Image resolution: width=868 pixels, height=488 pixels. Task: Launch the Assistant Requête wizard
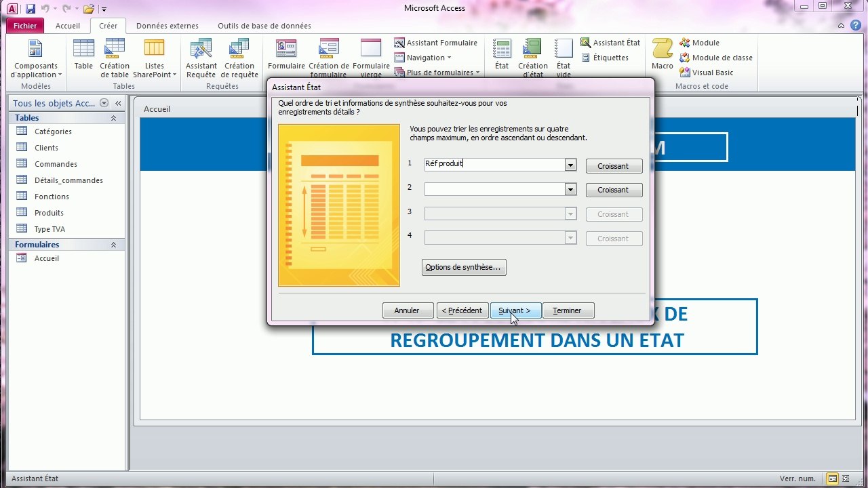tap(201, 59)
